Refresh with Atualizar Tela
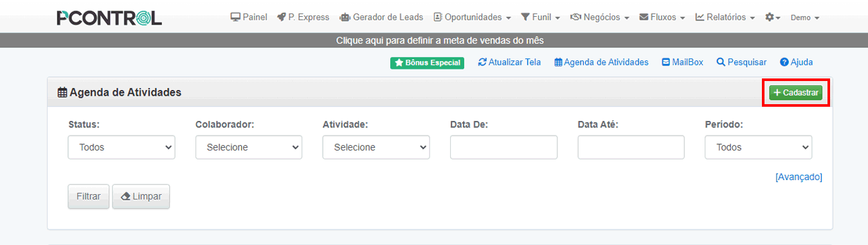This screenshot has height=245, width=868. 509,62
